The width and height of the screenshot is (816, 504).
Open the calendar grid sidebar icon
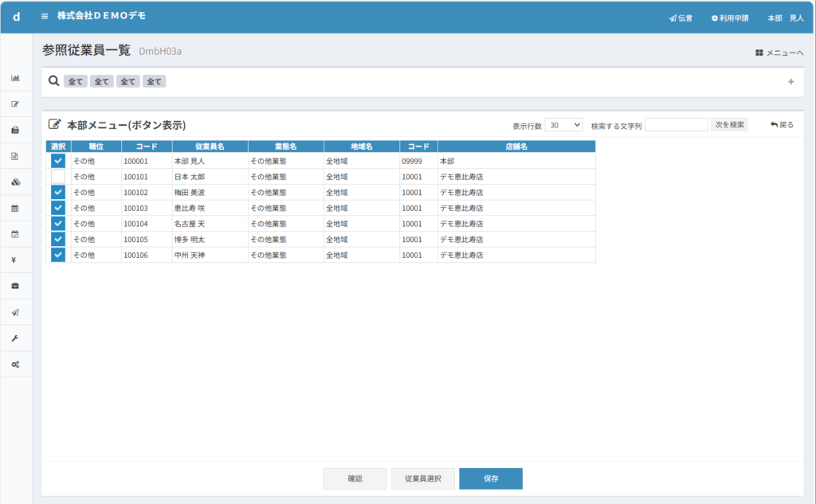tap(15, 208)
